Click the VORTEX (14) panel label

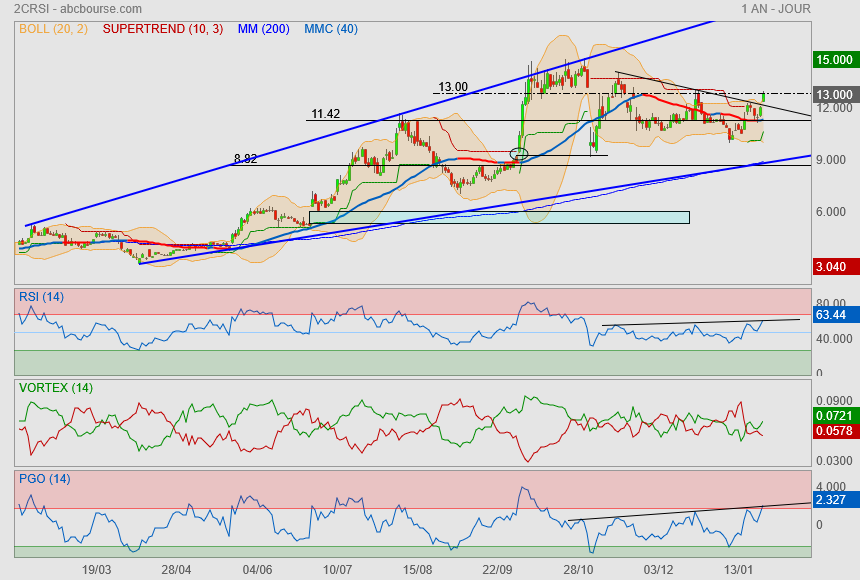point(55,387)
